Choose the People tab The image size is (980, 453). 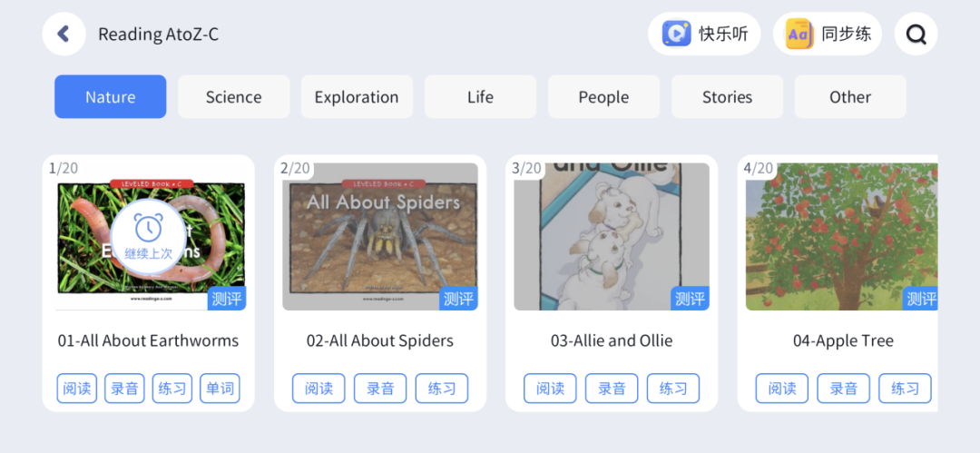pos(603,97)
